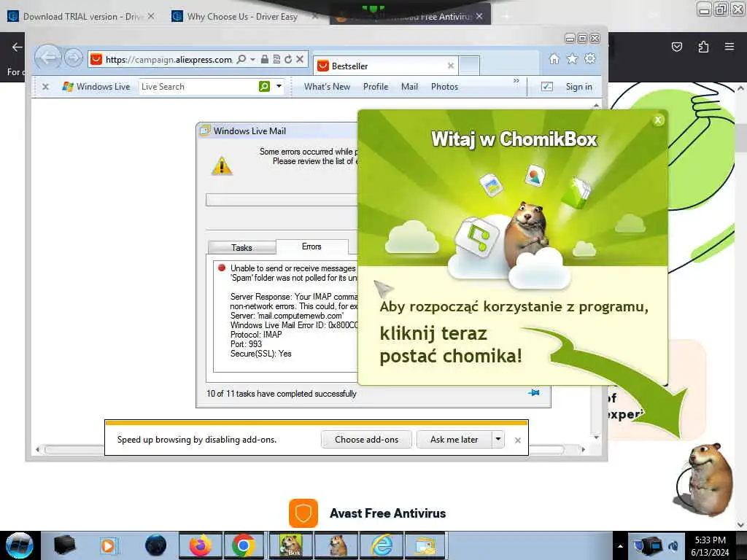This screenshot has width=747, height=560.
Task: Stop loading the page in IE address bar
Action: [x=300, y=59]
